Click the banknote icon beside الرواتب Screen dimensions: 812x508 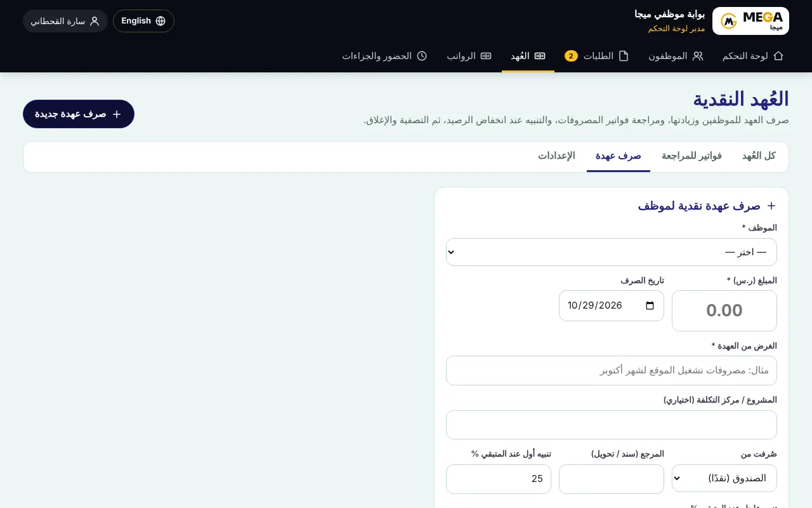pyautogui.click(x=486, y=56)
